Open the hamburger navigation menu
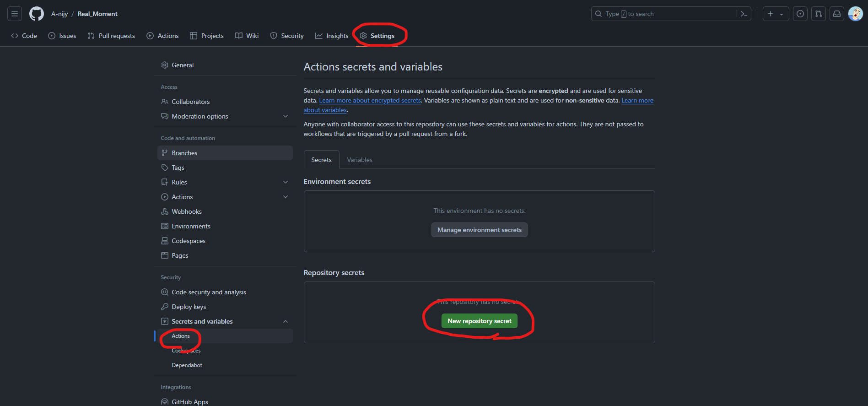Image resolution: width=868 pixels, height=406 pixels. click(15, 14)
